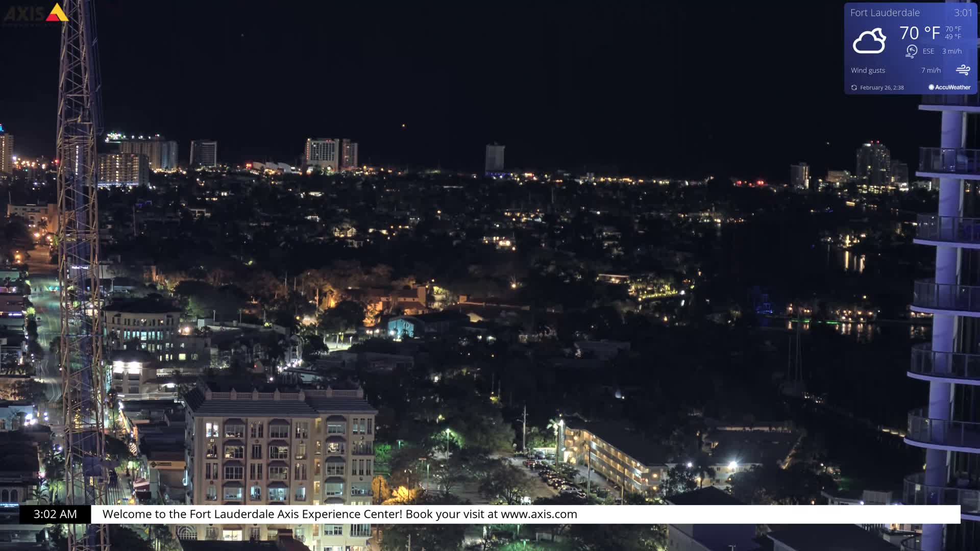Click the 3 mi/h wind speed
Viewport: 980px width, 551px height.
(x=951, y=51)
